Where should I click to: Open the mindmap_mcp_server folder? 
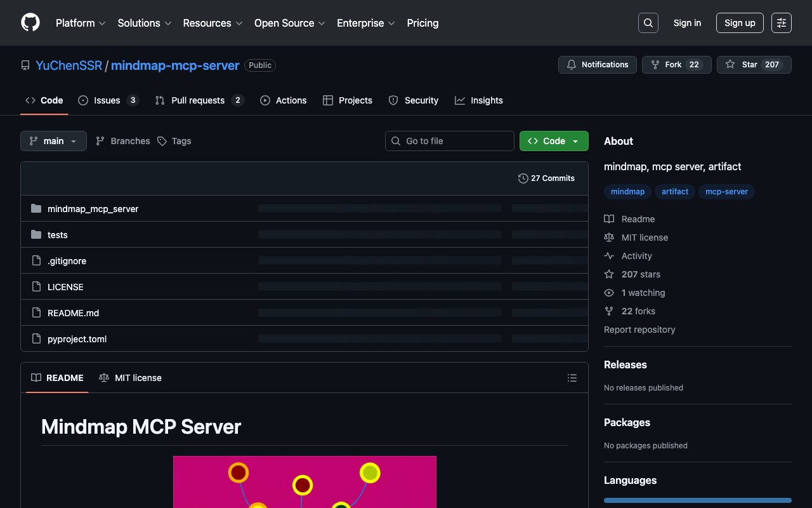(x=93, y=209)
